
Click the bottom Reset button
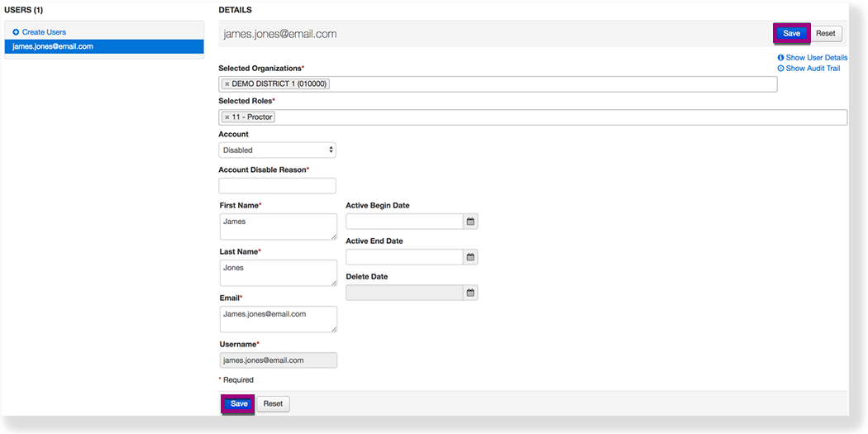point(273,404)
